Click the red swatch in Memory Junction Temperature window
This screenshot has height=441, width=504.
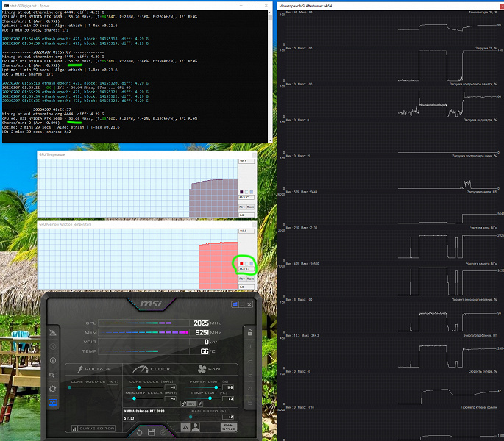pyautogui.click(x=241, y=264)
